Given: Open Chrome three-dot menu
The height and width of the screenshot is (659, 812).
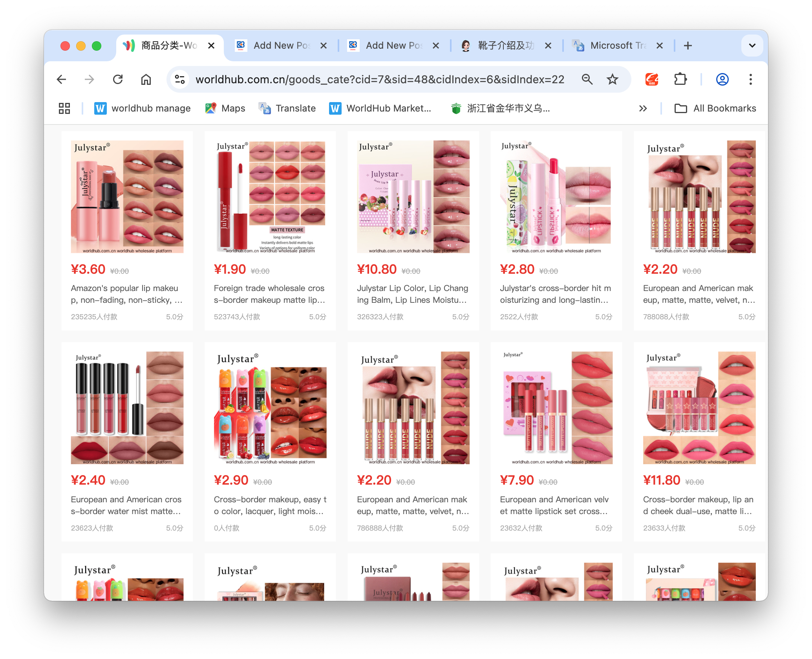Looking at the screenshot, I should (750, 80).
